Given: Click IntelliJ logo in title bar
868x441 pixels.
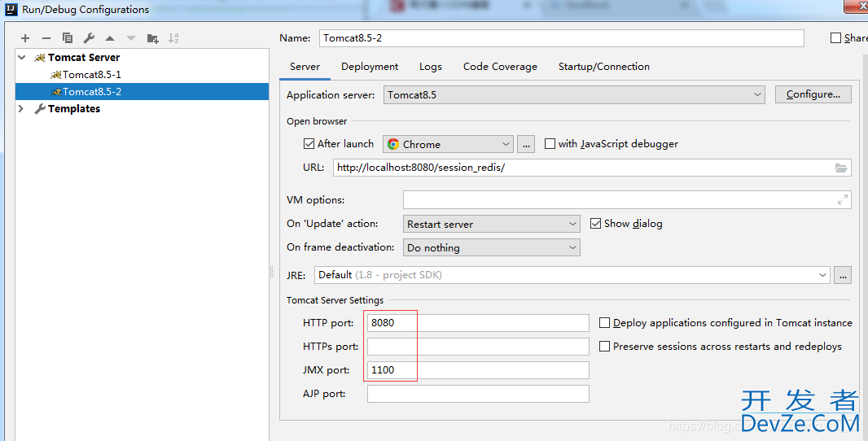Looking at the screenshot, I should (x=11, y=9).
